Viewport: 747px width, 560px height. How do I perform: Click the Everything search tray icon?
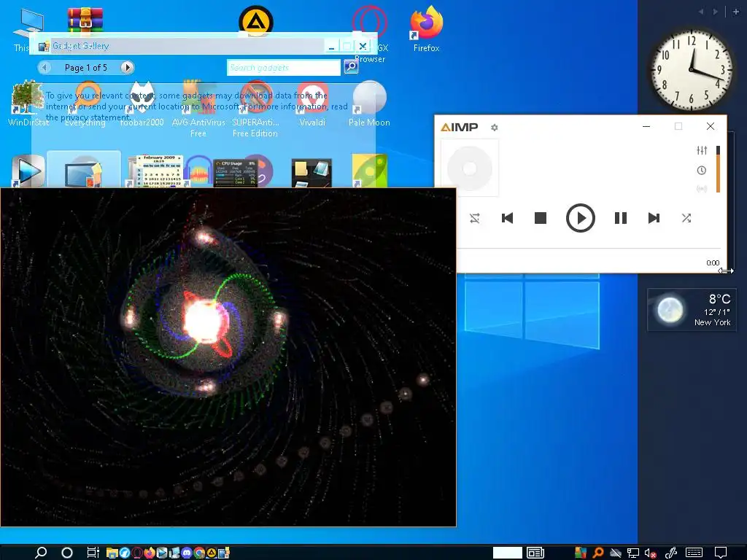point(597,553)
